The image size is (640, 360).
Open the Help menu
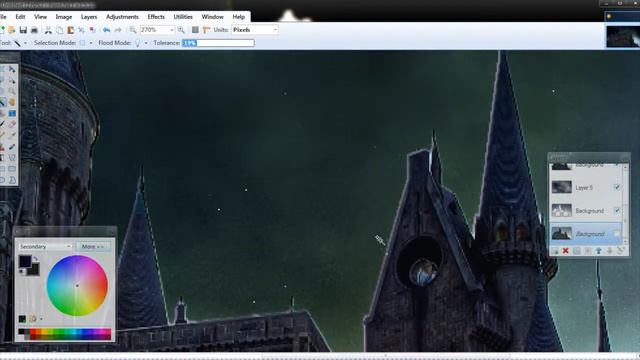tap(239, 17)
